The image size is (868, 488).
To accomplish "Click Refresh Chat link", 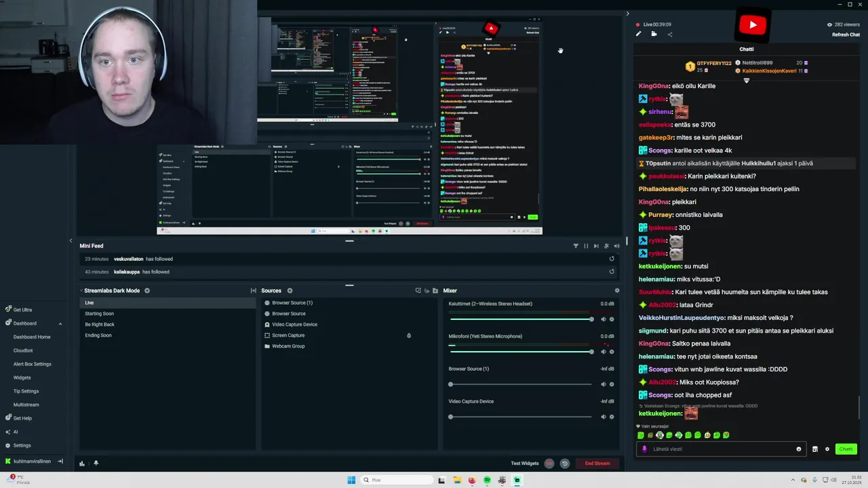I will (x=846, y=35).
